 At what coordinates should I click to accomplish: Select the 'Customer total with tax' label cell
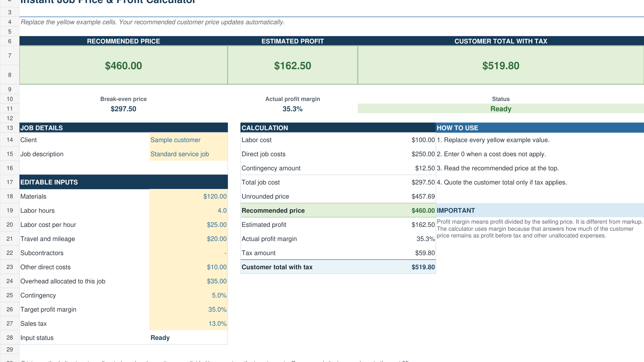tap(277, 267)
